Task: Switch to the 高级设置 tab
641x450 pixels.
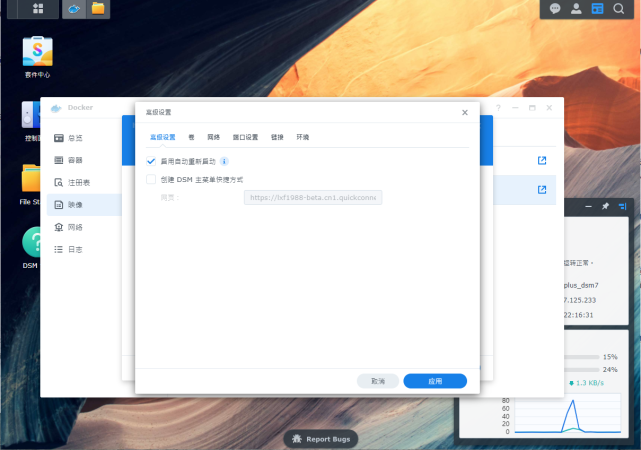Action: 162,137
